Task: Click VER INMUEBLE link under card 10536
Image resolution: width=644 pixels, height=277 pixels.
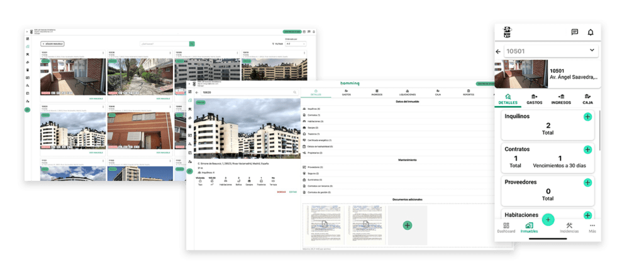Action: click(163, 99)
